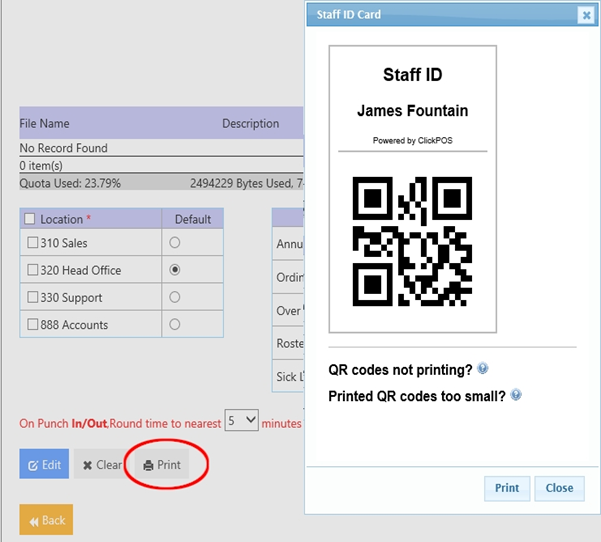The height and width of the screenshot is (542, 601).
Task: Click the blue Edit button
Action: [x=44, y=464]
